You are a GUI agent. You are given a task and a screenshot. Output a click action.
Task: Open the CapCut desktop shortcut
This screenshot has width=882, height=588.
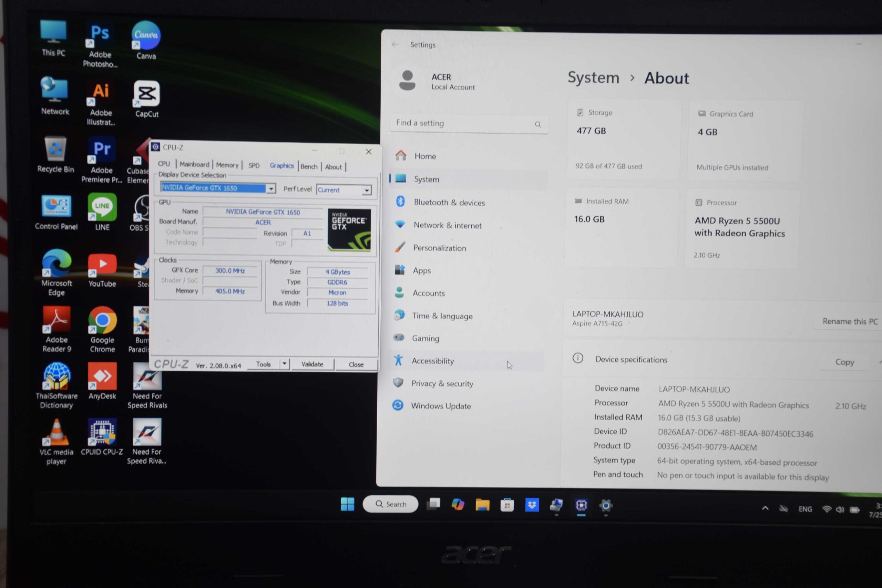point(147,99)
